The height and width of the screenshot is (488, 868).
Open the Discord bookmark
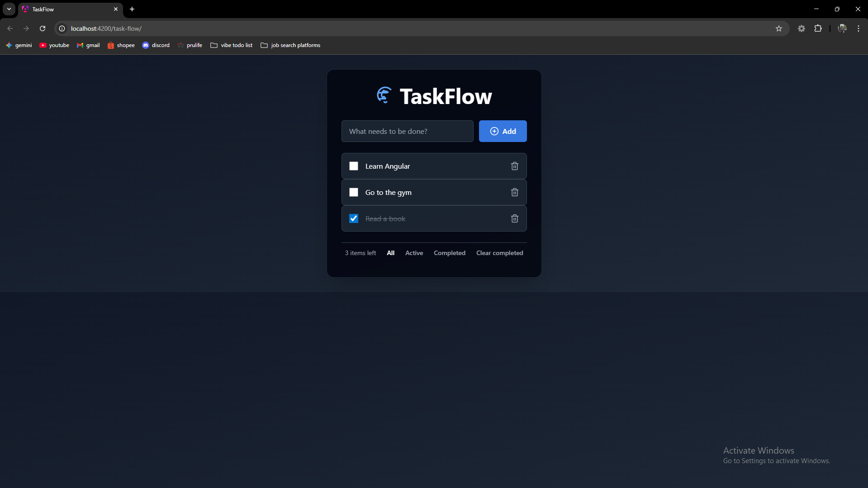(x=156, y=45)
